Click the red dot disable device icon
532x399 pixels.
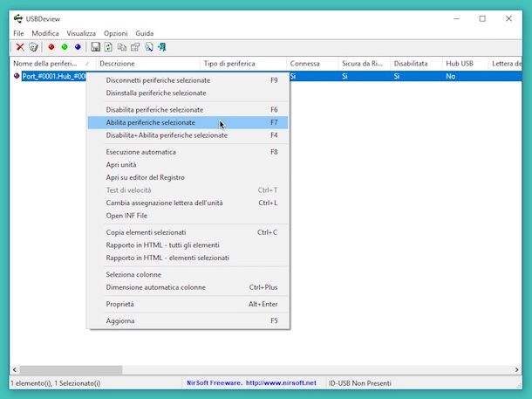[x=51, y=47]
